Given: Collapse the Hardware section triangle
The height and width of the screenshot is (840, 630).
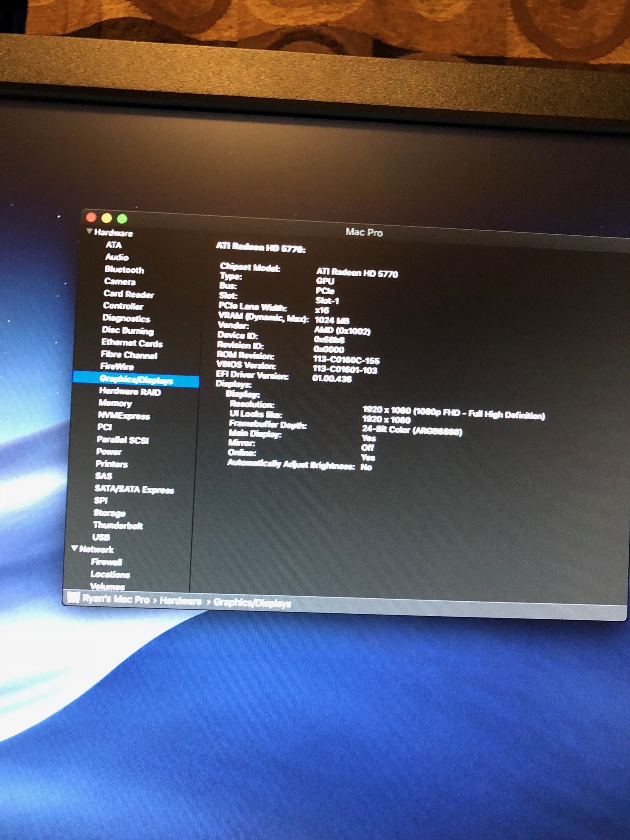Looking at the screenshot, I should [89, 231].
